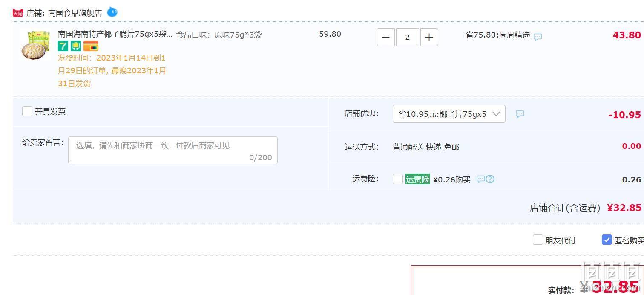Tick the 开具发票 checkbox
The height and width of the screenshot is (295, 644).
[x=27, y=111]
